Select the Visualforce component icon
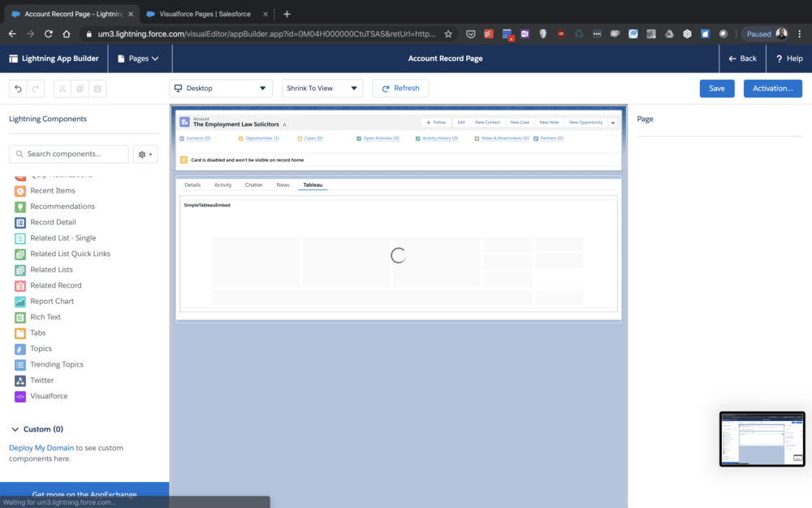Screen dimensions: 812x508 click(20, 397)
